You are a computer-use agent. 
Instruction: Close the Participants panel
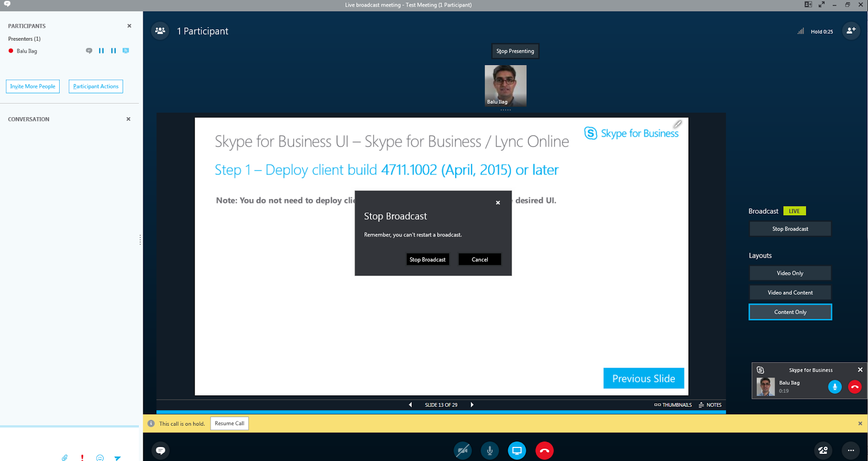coord(129,25)
